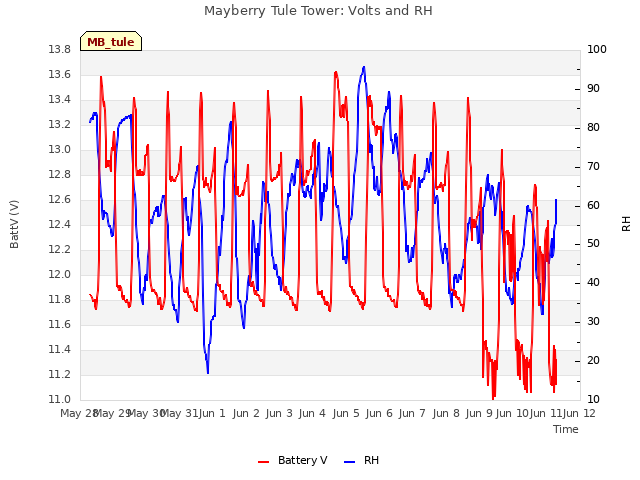This screenshot has width=640, height=480.
Task: Click the 13.8 left axis tick label
Action: click(60, 49)
